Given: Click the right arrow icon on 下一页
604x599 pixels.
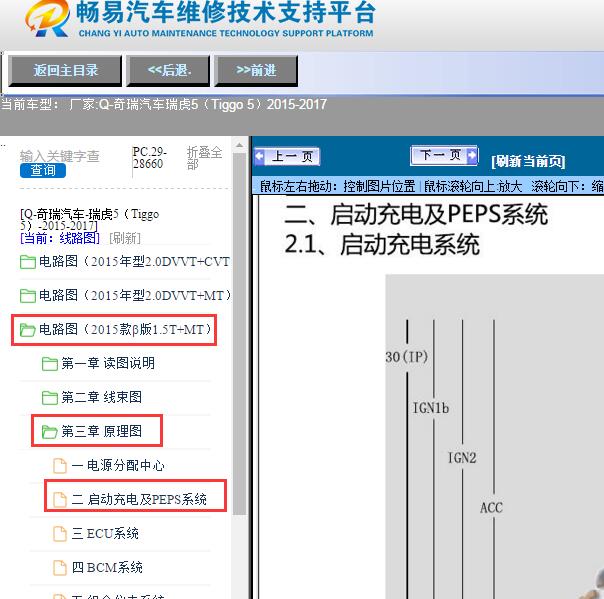Looking at the screenshot, I should click(x=472, y=155).
